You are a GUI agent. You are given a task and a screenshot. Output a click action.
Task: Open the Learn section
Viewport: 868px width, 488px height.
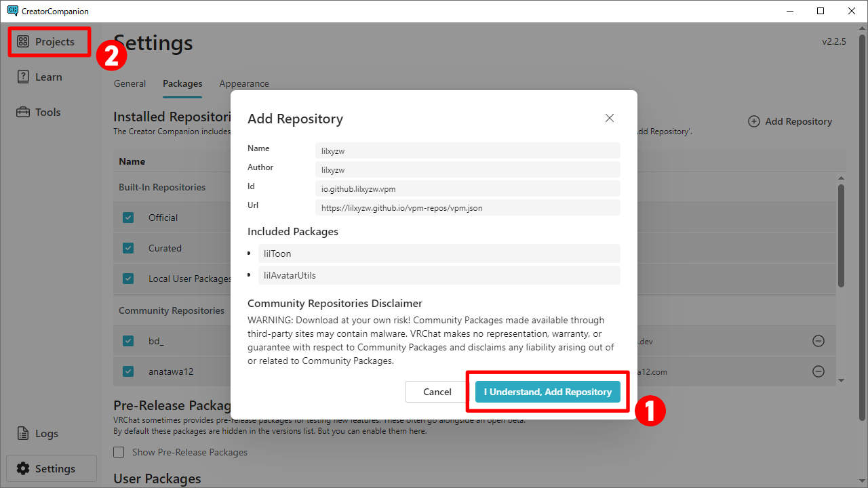pos(40,77)
